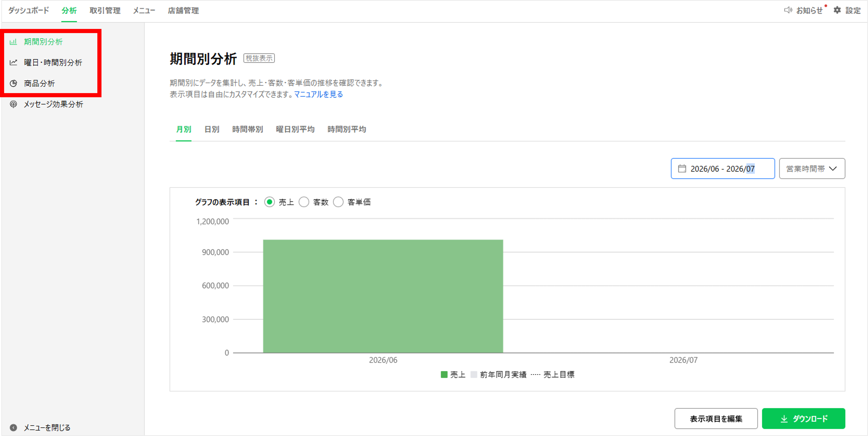Click the 2026/07 axis label

(683, 360)
